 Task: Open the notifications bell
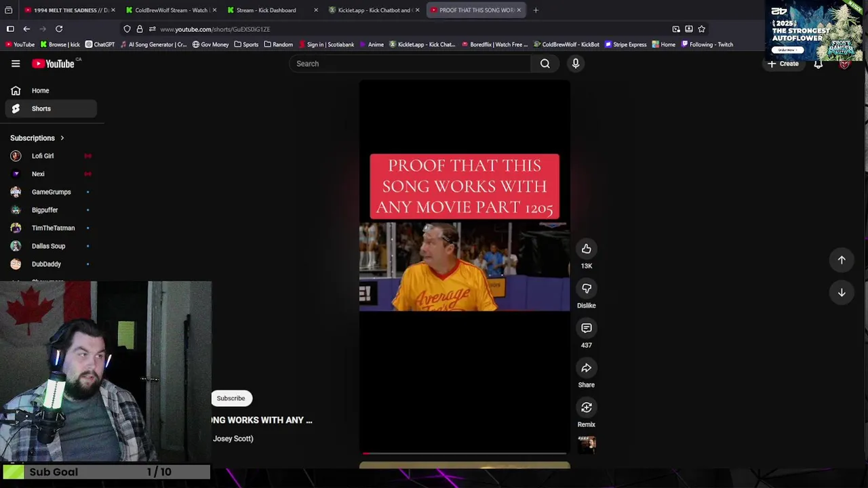pyautogui.click(x=818, y=64)
